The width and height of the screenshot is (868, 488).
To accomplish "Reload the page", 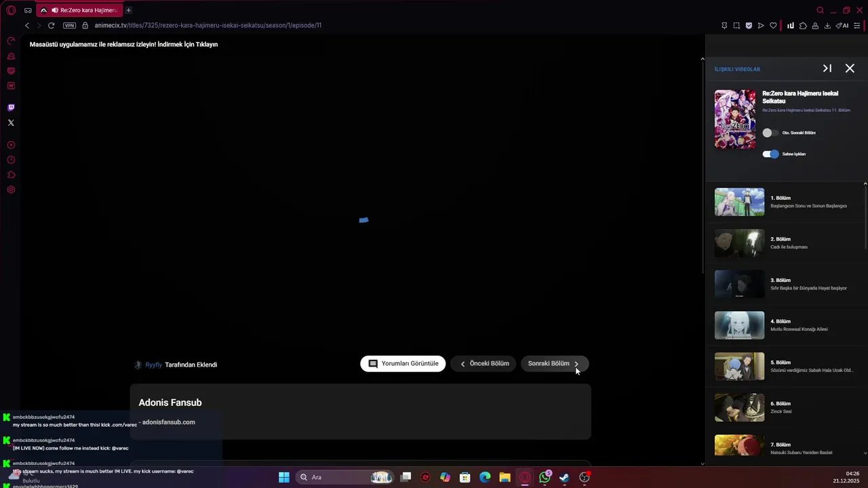I will click(51, 25).
